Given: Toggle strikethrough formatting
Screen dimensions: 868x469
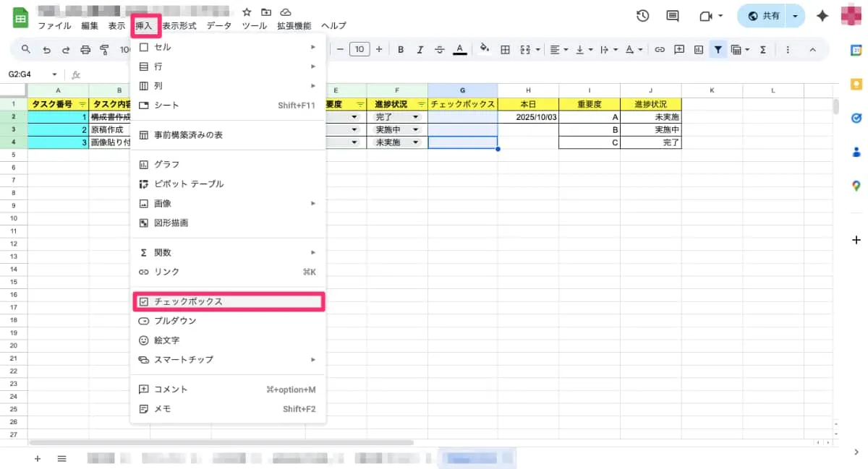Looking at the screenshot, I should pos(440,49).
